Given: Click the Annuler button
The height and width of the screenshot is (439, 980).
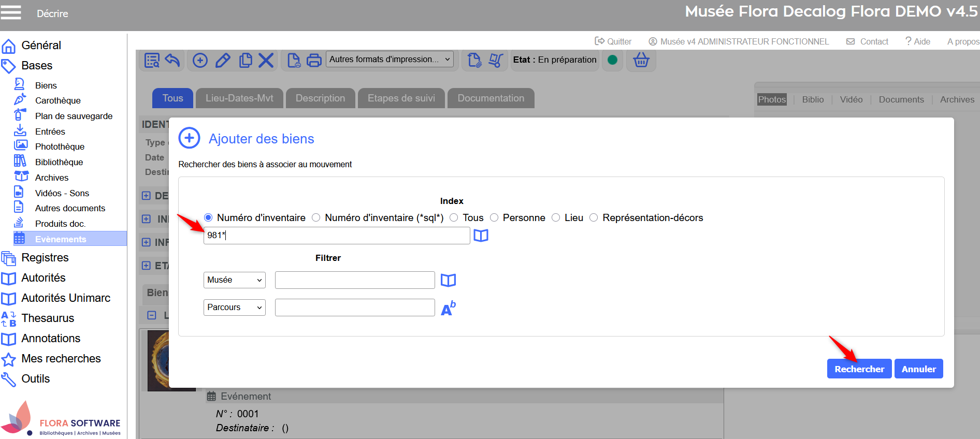Looking at the screenshot, I should 918,369.
